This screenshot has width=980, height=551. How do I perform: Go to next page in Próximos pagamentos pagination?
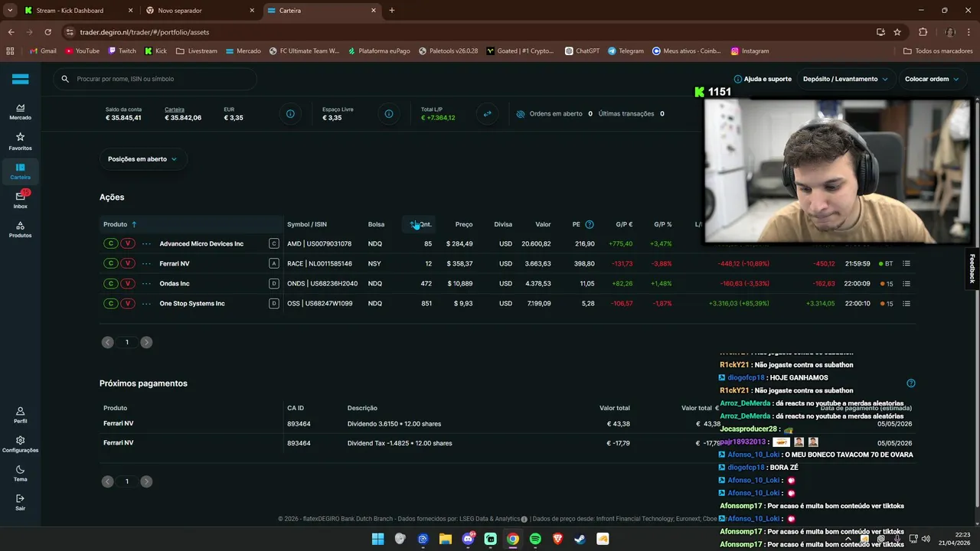[146, 481]
